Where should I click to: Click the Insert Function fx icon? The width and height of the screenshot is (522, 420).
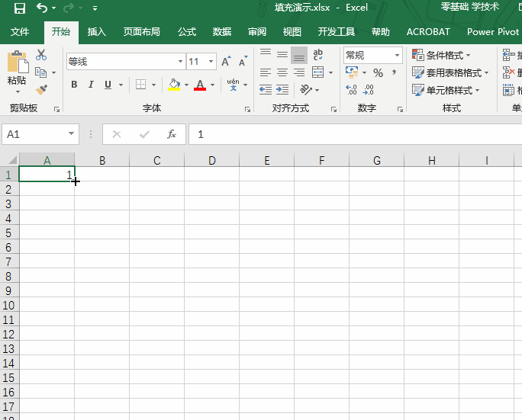click(x=172, y=134)
